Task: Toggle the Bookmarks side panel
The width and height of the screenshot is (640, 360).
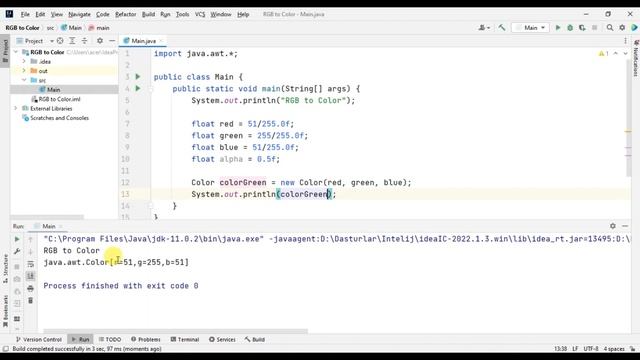Action: pos(5,311)
